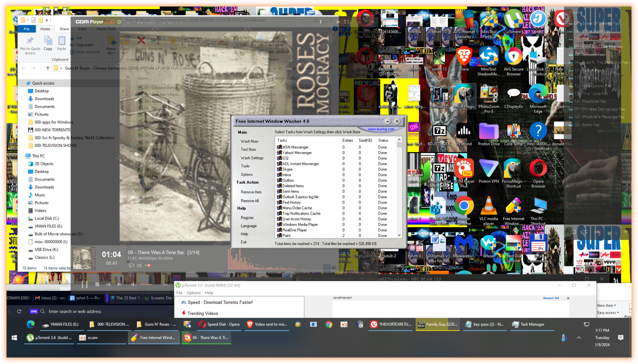The width and height of the screenshot is (638, 364).
Task: Open Tools in Window Washer sidebar
Action: [x=245, y=166]
